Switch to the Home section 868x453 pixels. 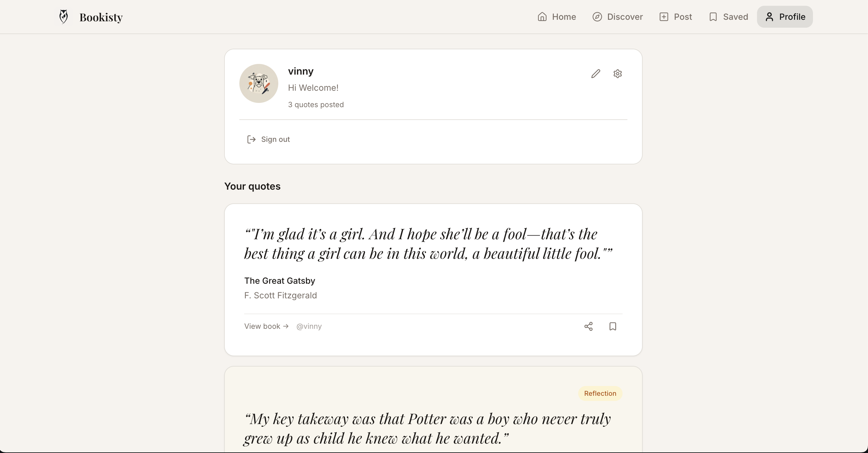point(556,16)
